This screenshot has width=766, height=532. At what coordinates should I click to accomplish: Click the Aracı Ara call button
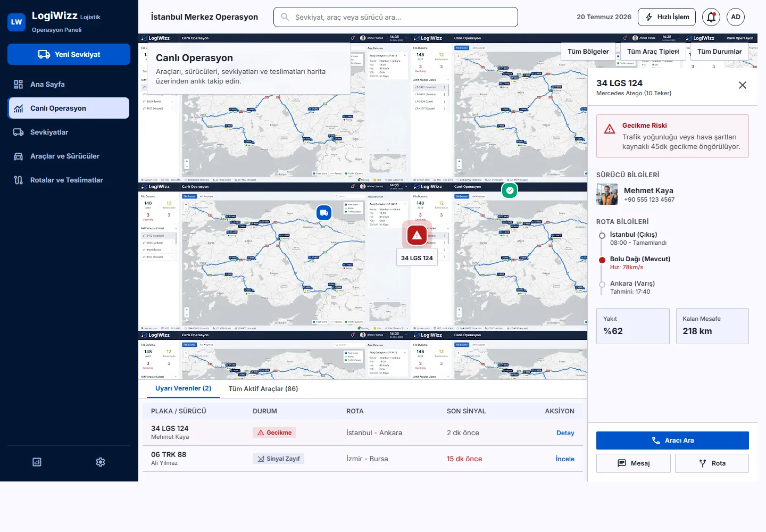(x=672, y=440)
